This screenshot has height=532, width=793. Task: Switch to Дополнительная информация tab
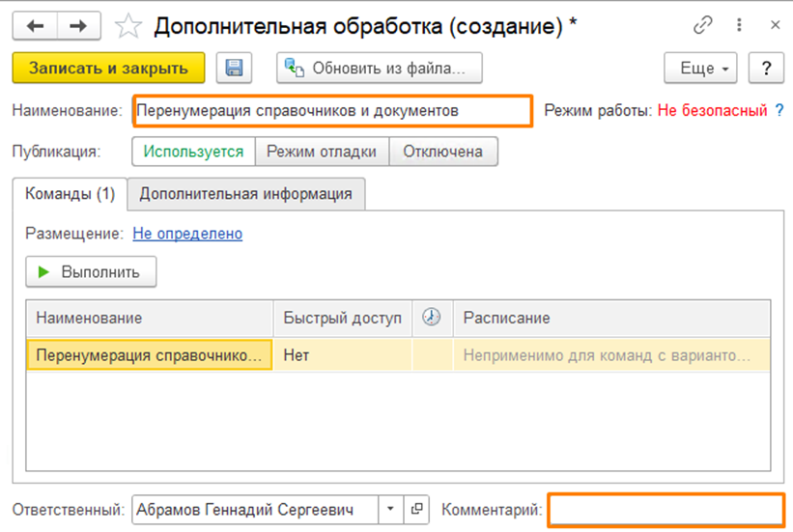tap(245, 193)
